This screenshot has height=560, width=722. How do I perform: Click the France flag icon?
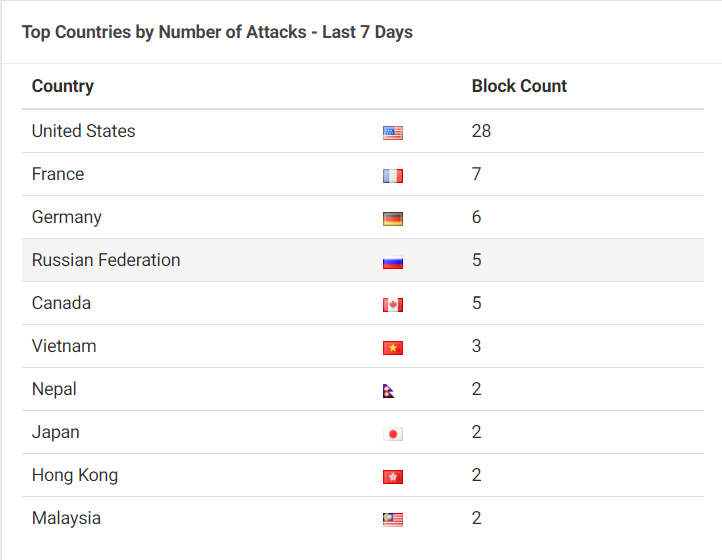coord(393,176)
